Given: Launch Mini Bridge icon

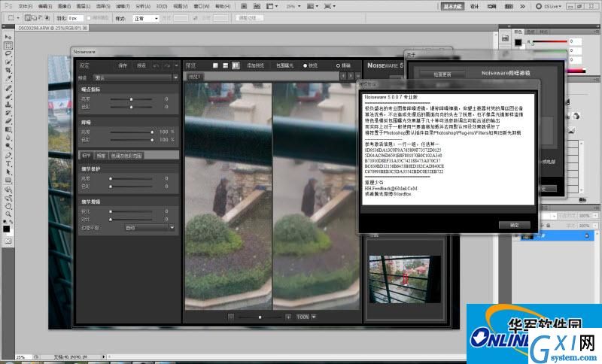Looking at the screenshot, I should coord(257,6).
